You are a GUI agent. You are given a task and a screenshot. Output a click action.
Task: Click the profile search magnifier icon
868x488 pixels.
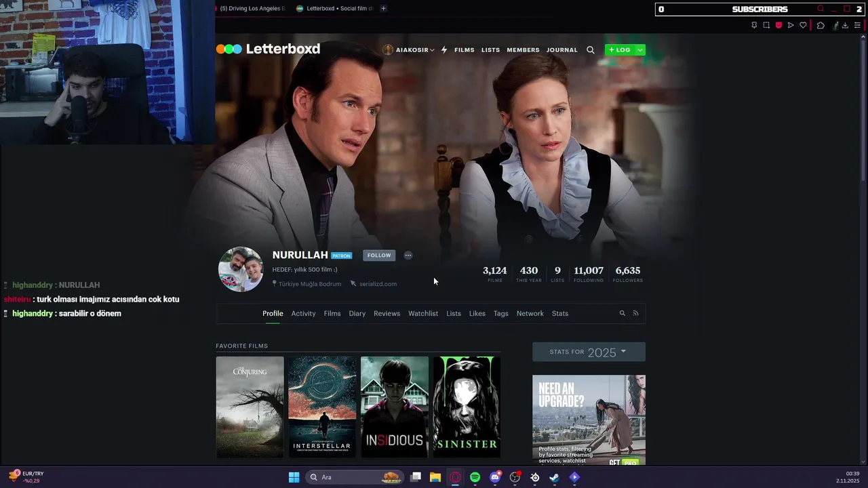623,313
